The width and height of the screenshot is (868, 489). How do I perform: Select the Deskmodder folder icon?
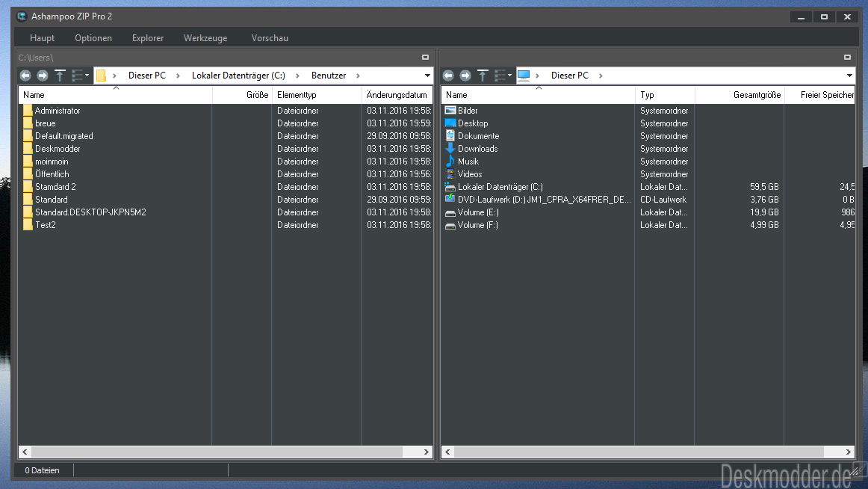(28, 149)
